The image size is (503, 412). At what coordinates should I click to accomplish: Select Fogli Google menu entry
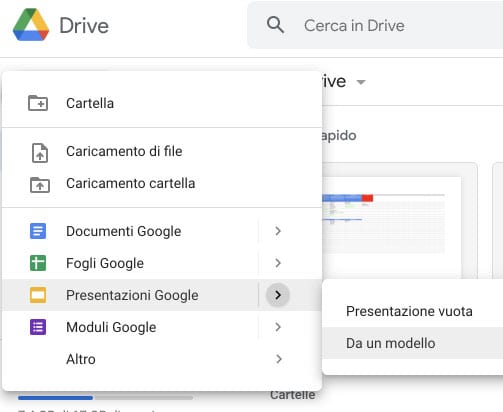pos(162,263)
